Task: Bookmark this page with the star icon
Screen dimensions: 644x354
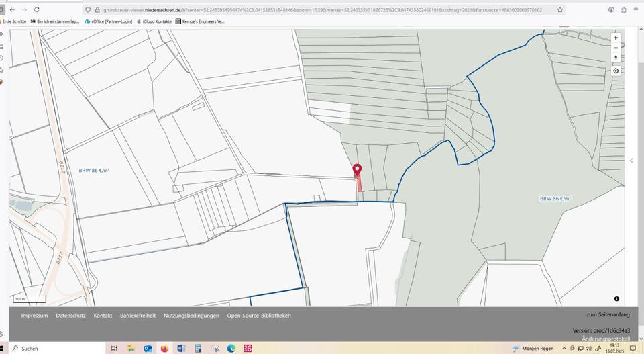Action: coord(560,10)
